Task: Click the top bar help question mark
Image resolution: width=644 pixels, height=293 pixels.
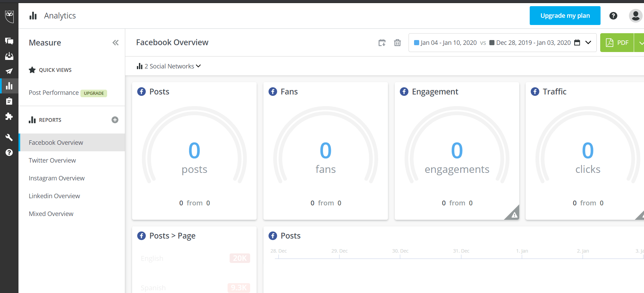Action: 613,16
